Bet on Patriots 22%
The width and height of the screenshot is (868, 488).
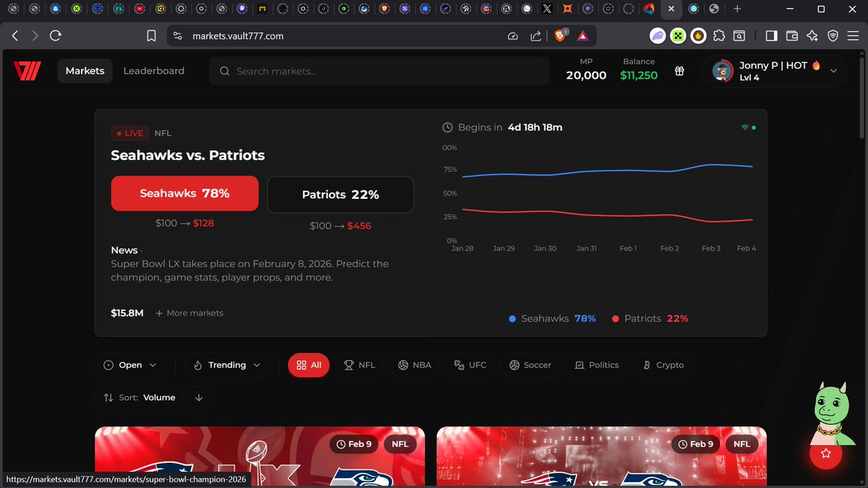click(x=341, y=194)
